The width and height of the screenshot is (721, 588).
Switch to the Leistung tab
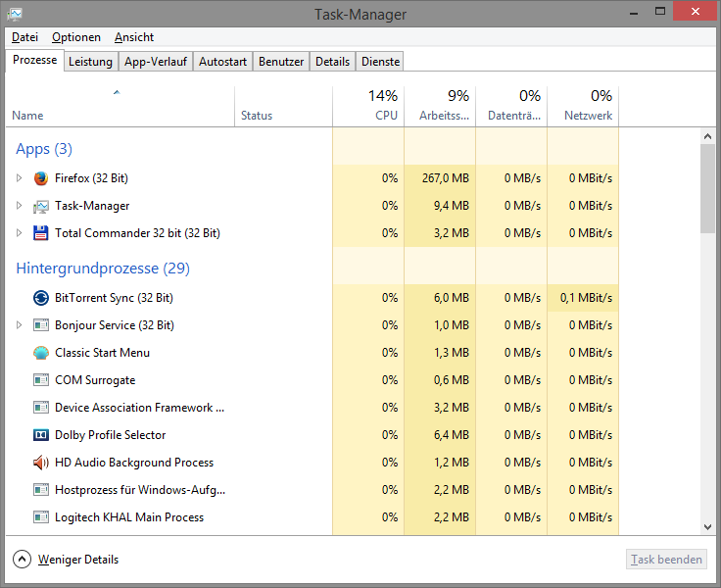[90, 62]
